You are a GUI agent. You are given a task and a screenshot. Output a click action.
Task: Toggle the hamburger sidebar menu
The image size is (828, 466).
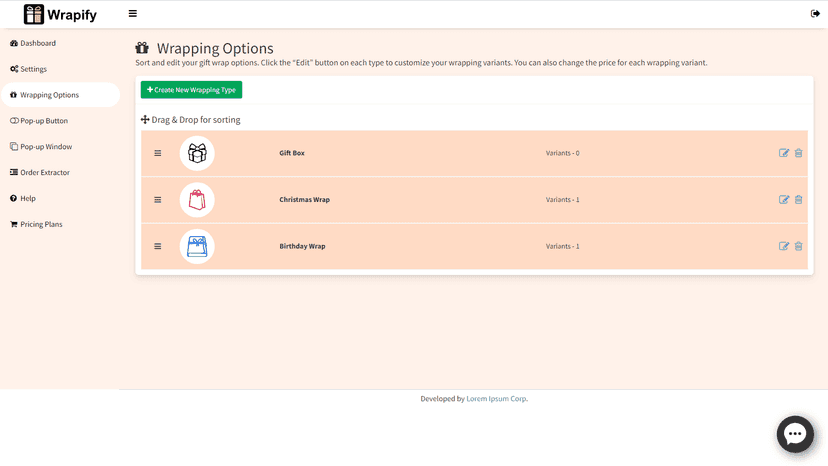(133, 14)
